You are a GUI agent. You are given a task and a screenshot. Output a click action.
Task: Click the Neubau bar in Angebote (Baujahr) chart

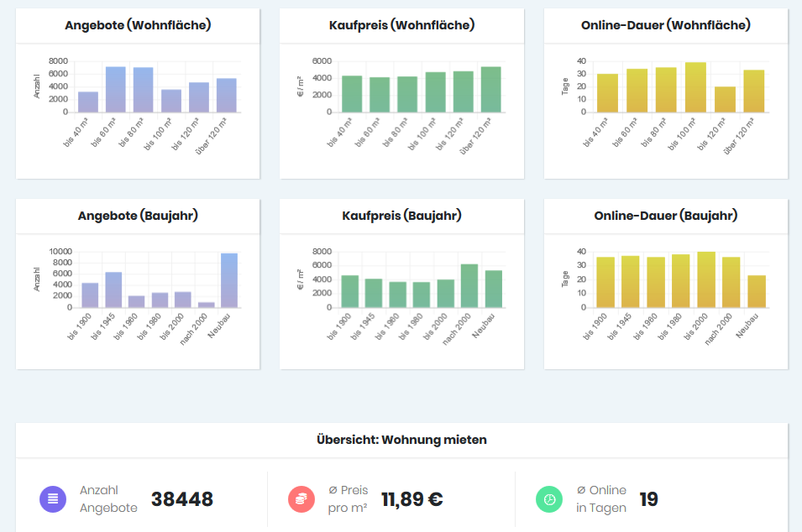pyautogui.click(x=229, y=280)
